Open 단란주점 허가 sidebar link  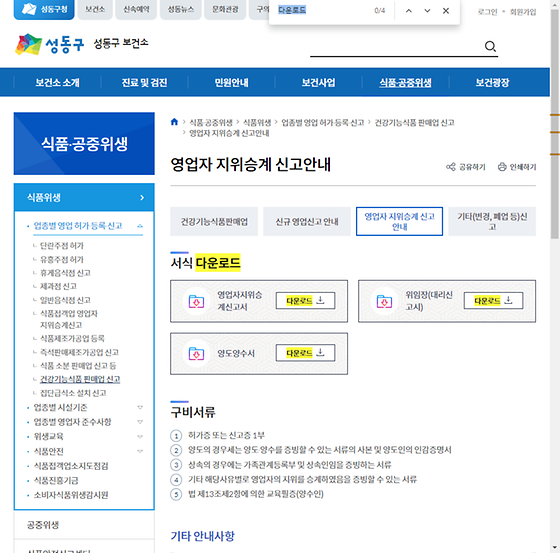coord(62,245)
